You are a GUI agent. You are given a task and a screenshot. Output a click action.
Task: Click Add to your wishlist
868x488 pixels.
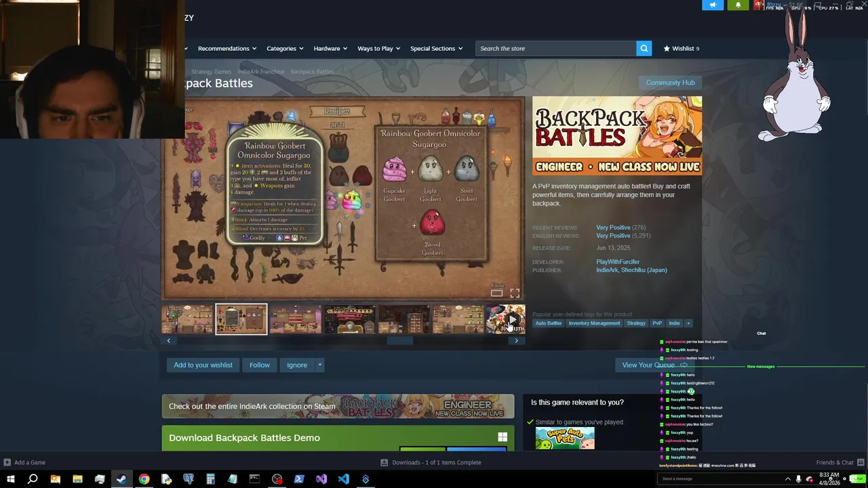click(203, 365)
